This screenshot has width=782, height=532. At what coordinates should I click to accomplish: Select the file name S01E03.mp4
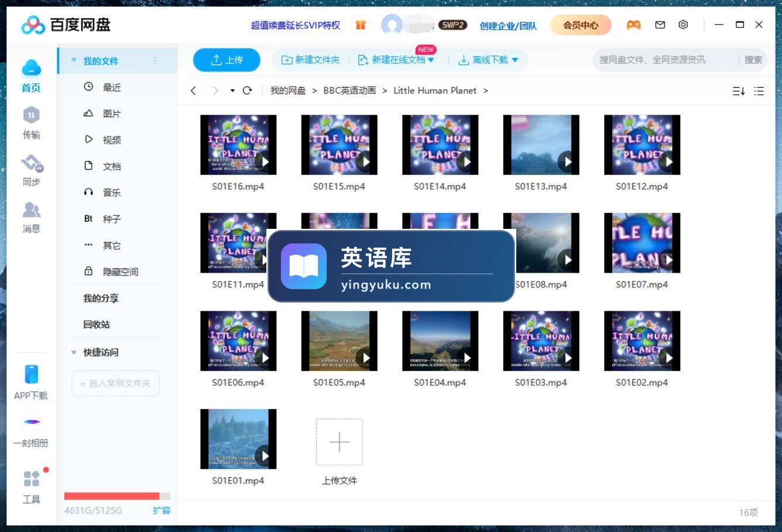point(541,383)
